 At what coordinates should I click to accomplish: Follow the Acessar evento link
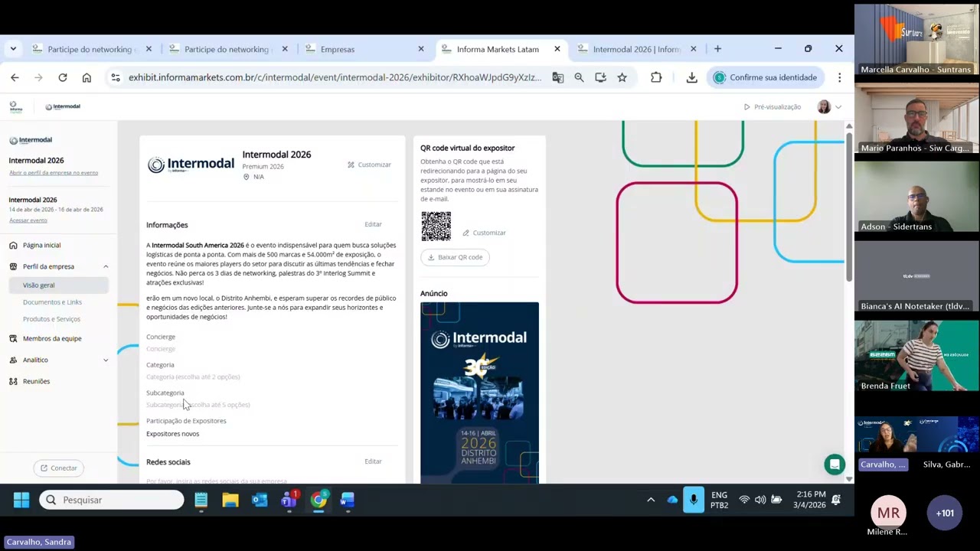point(28,220)
